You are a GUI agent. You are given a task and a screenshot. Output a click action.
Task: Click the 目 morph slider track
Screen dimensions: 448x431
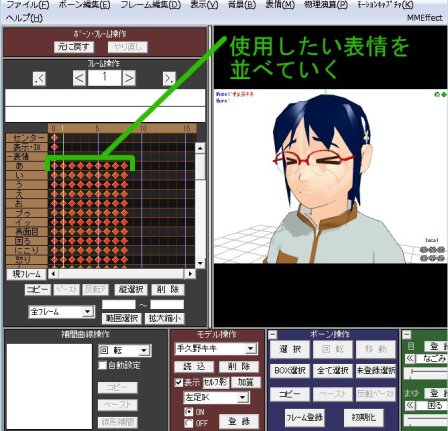click(426, 372)
